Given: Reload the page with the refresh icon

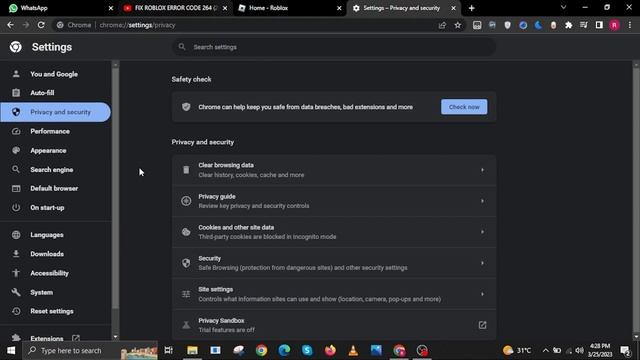Looking at the screenshot, I should click(x=41, y=25).
